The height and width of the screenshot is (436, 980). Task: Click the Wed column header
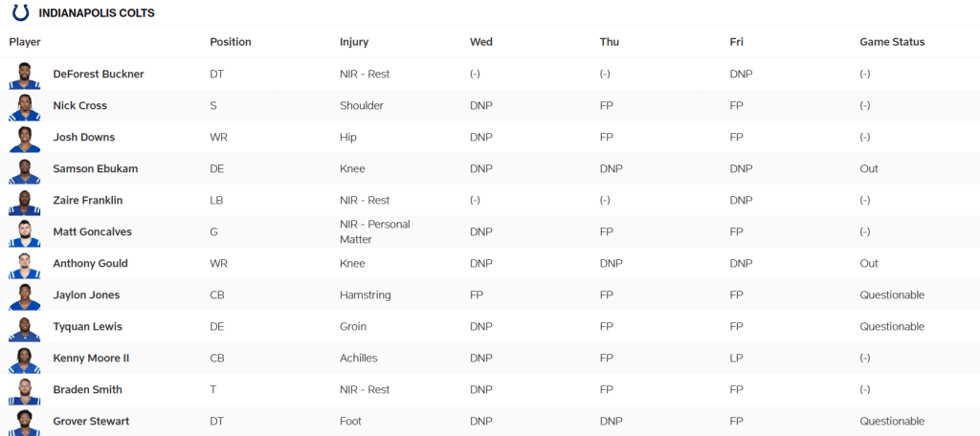(481, 42)
